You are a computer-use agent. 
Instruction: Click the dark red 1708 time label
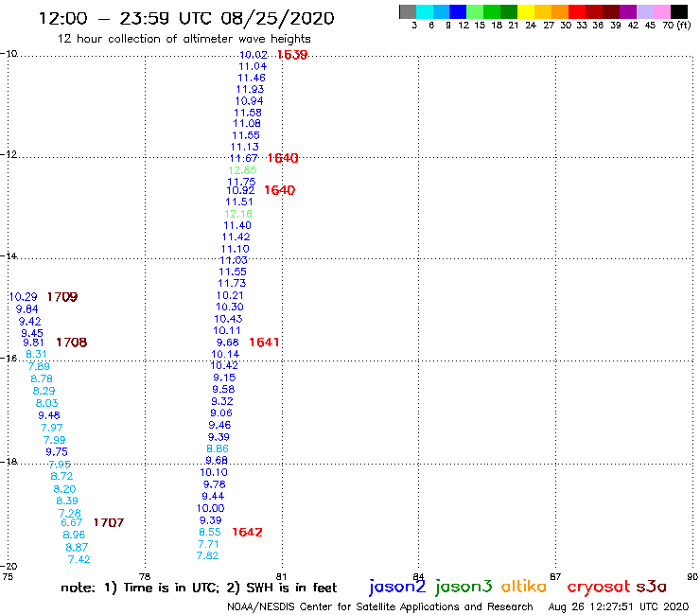[72, 343]
